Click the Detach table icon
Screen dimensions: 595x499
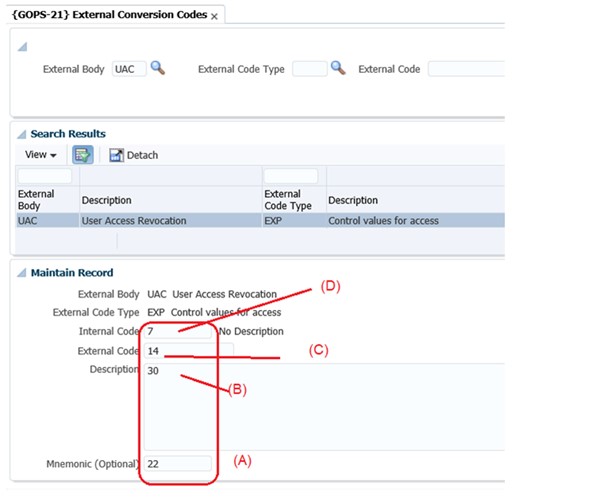coord(116,155)
